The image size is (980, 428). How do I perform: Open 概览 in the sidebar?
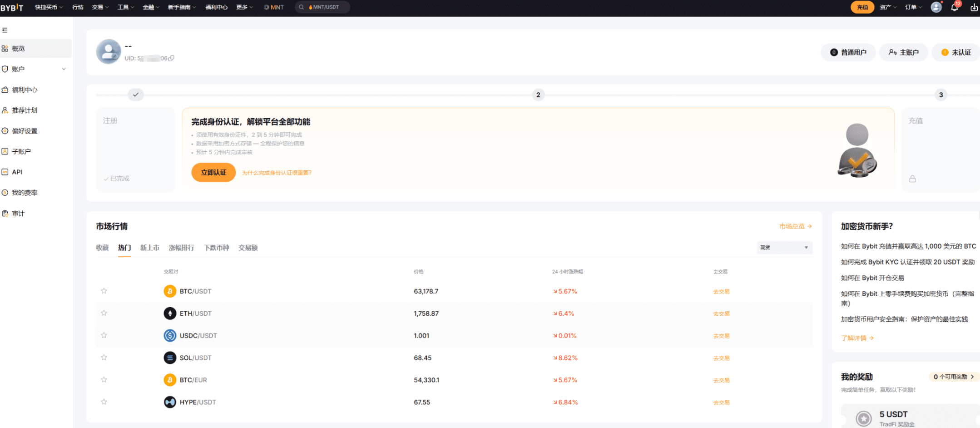tap(36, 49)
